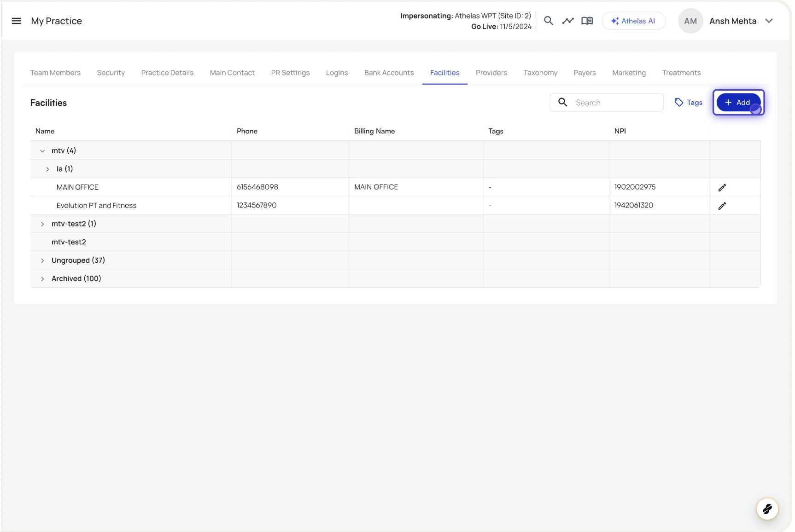795x532 pixels.
Task: Launch Athelas AI assistant
Action: tap(633, 21)
